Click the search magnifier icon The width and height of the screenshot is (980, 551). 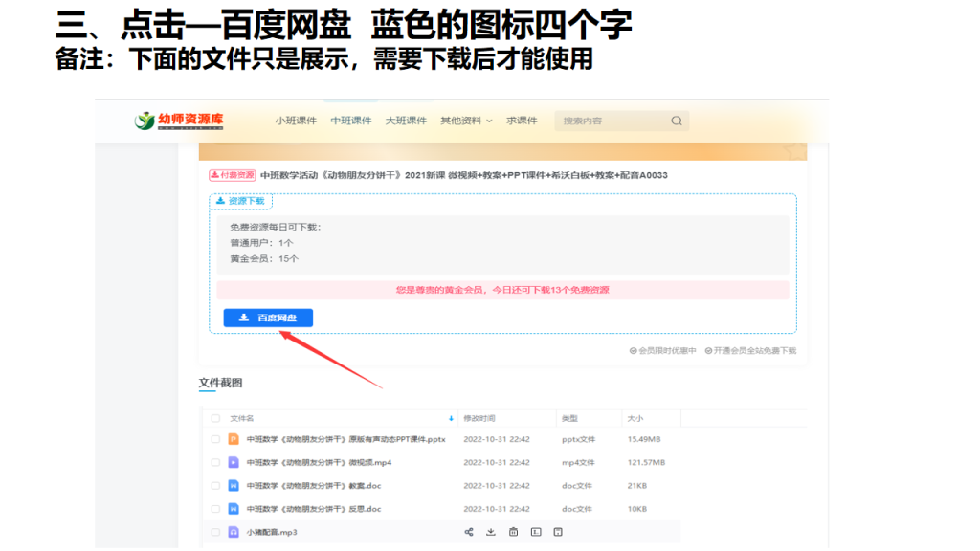tap(677, 121)
